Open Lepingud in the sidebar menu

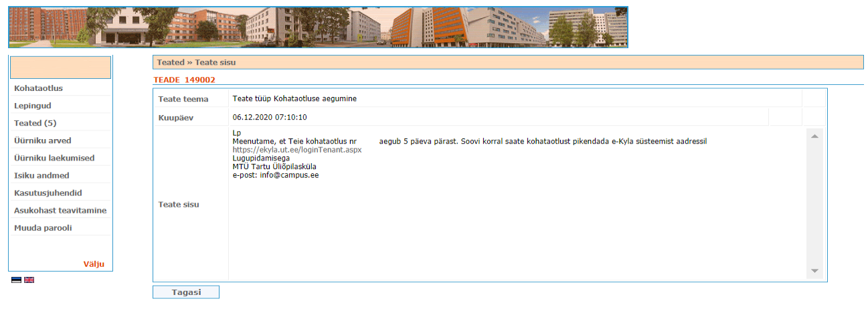point(33,106)
